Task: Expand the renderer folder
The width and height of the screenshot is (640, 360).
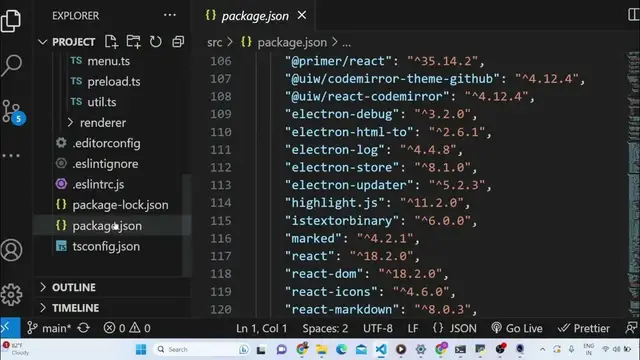Action: point(102,122)
